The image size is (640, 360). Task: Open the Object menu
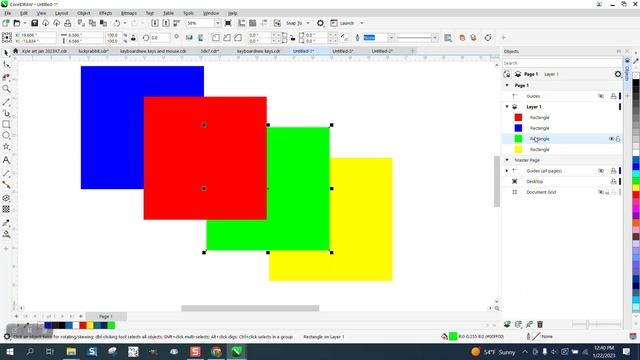84,13
